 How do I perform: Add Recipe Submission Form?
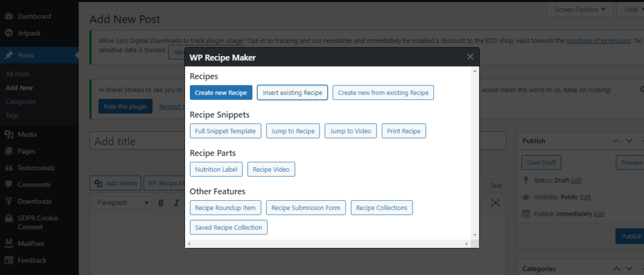coord(306,208)
